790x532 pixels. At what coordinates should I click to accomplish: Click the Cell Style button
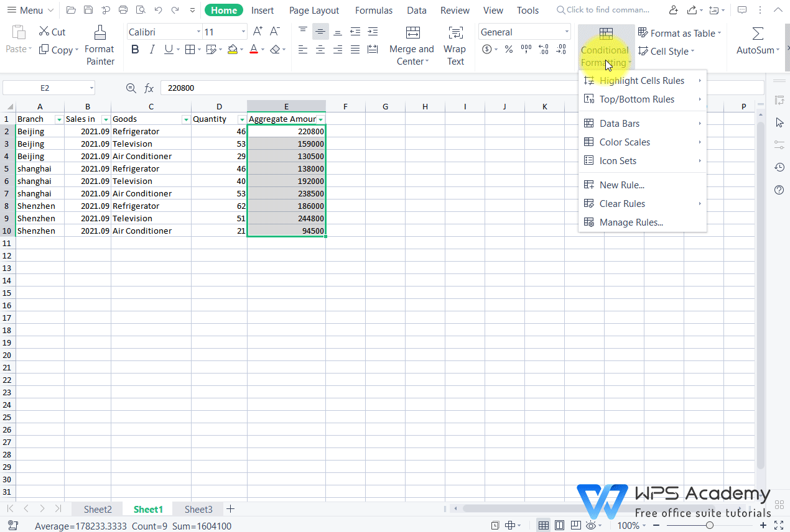point(666,52)
